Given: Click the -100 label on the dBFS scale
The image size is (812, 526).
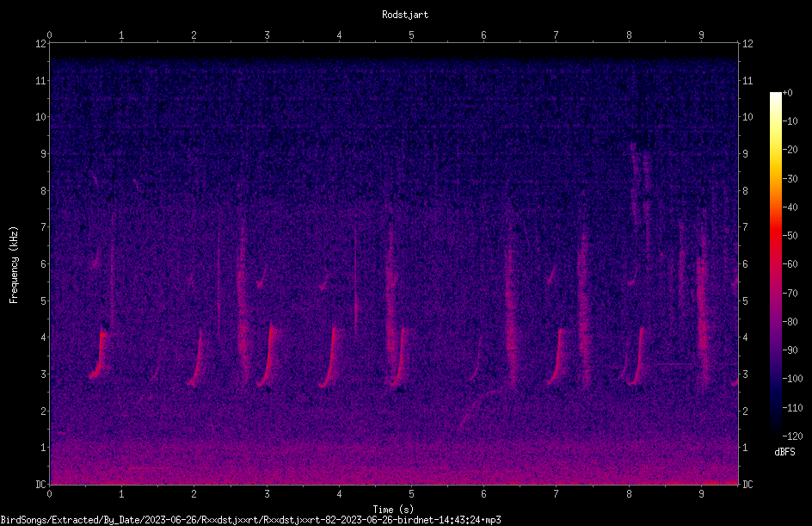Looking at the screenshot, I should pos(793,379).
